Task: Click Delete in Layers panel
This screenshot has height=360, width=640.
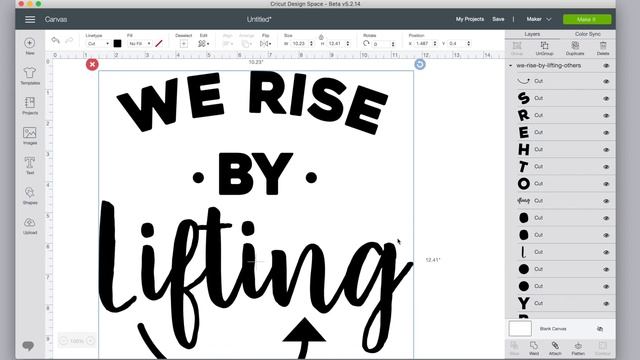Action: (603, 48)
